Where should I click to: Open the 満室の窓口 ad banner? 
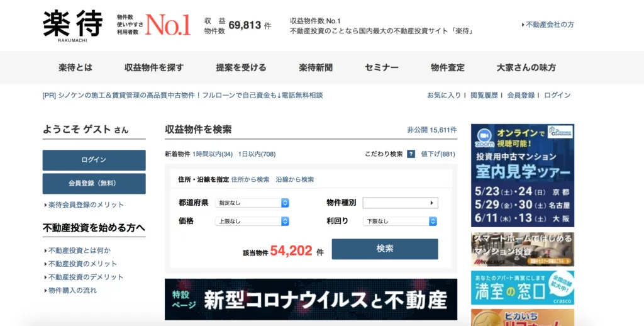(x=523, y=288)
